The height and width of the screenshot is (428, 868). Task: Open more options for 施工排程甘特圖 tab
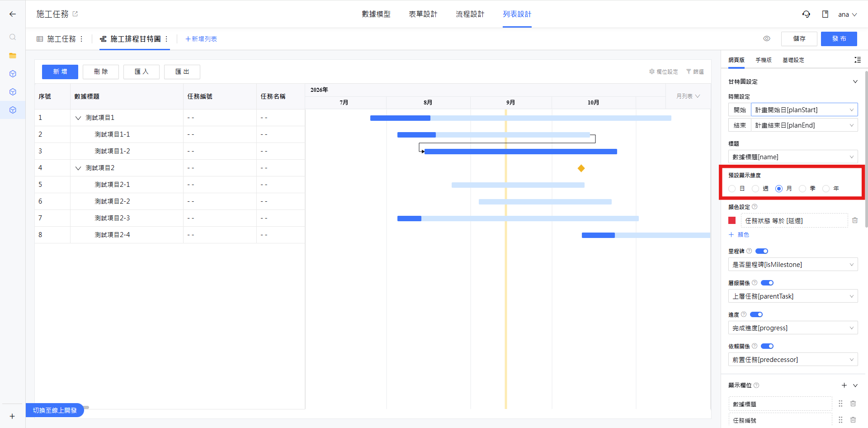(x=166, y=39)
